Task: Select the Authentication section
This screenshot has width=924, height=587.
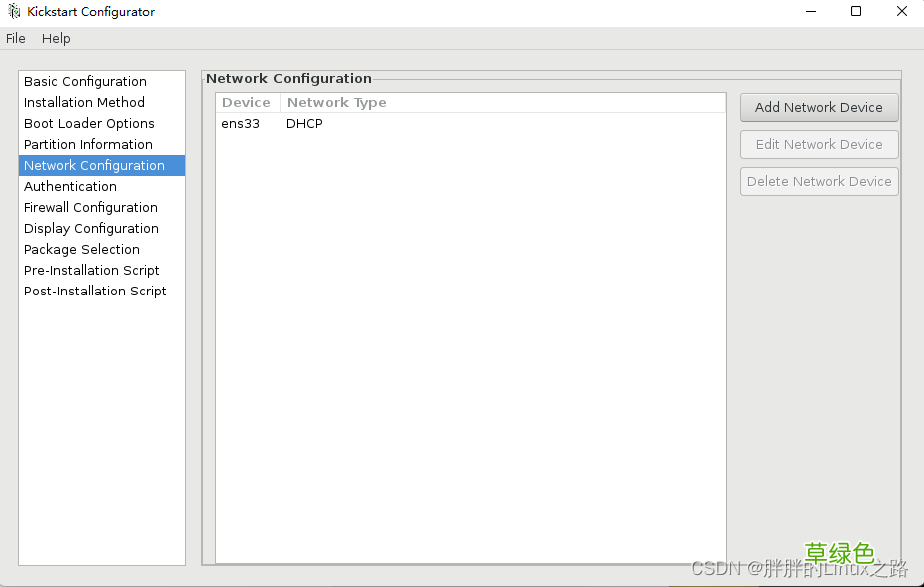Action: pos(70,186)
